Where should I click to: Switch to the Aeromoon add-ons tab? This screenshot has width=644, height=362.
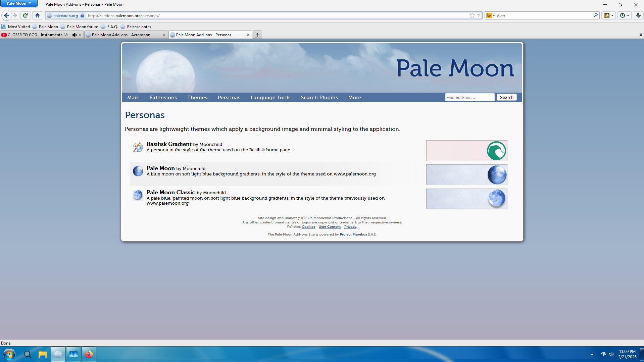coord(124,35)
